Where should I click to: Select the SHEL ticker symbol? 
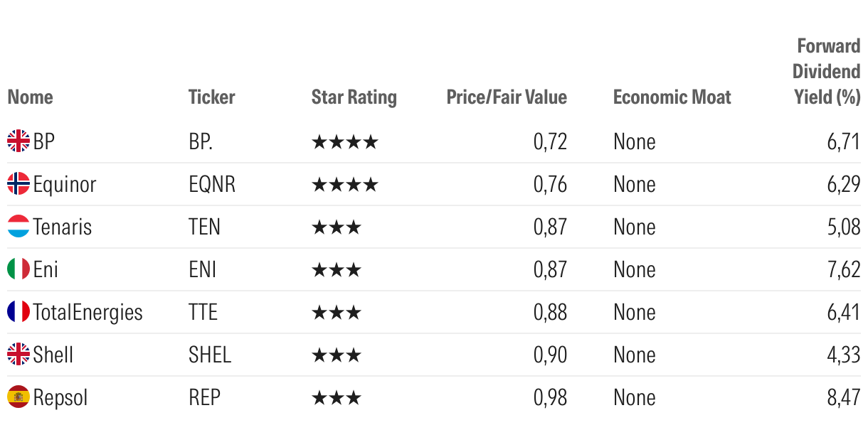click(x=210, y=355)
